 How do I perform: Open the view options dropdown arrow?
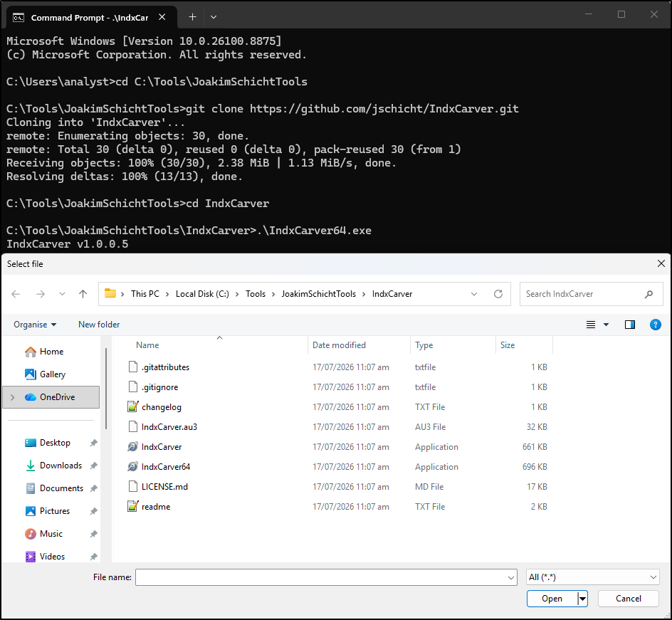point(606,325)
